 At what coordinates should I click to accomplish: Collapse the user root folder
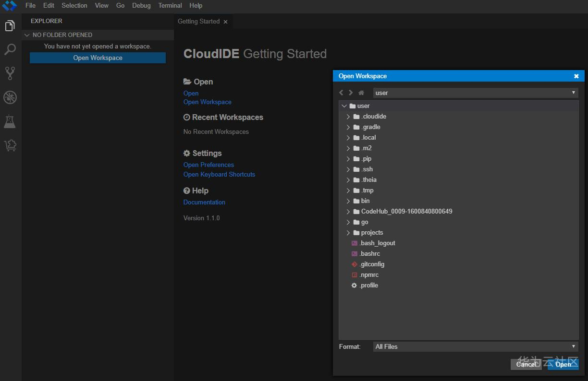point(344,106)
